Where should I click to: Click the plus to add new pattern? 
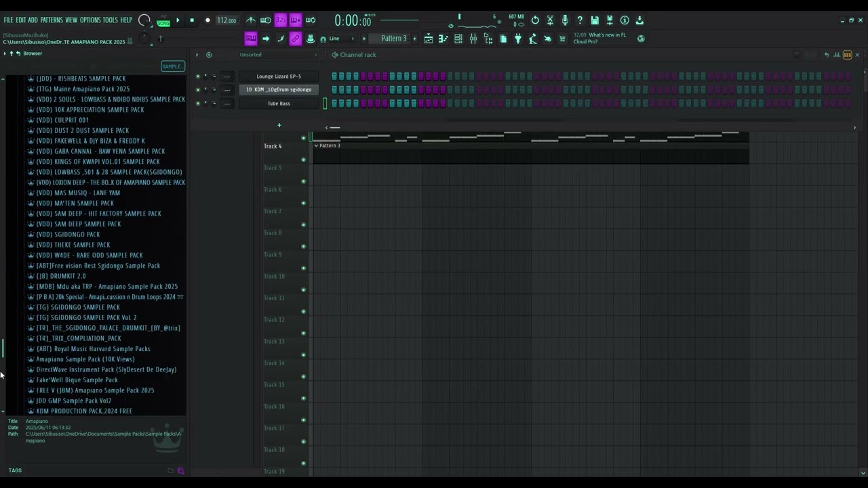tap(414, 39)
